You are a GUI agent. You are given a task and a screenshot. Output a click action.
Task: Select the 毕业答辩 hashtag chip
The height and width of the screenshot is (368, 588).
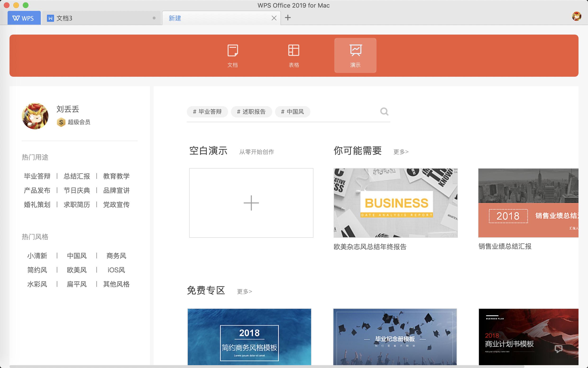tap(207, 112)
